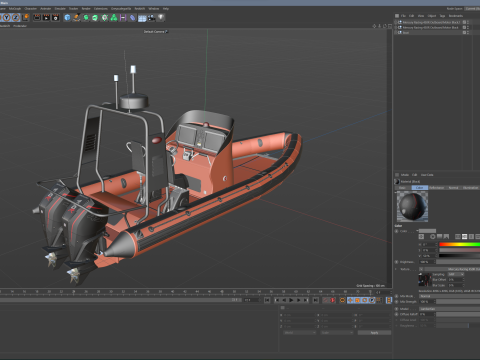This screenshot has width=480, height=360.
Task: Toggle visibility dots of the Boat object
Action: point(468,33)
